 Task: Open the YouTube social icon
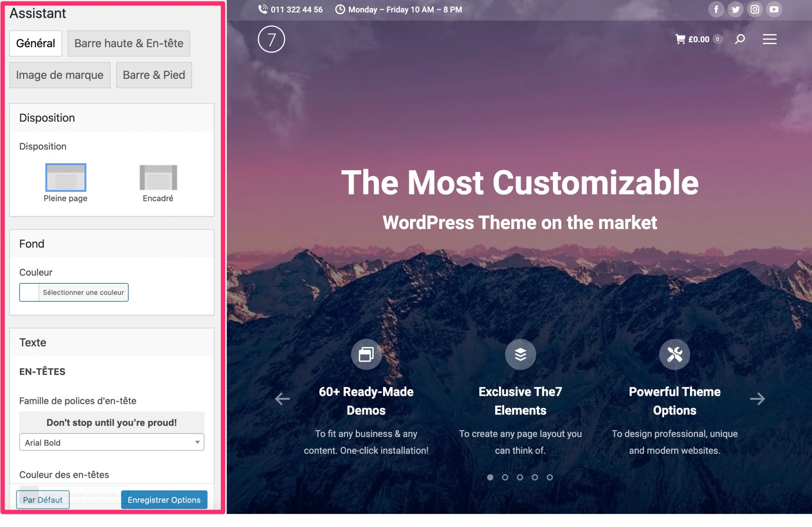click(774, 10)
